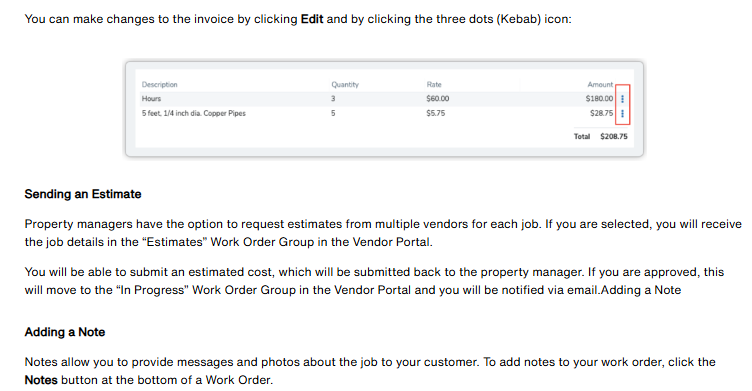This screenshot has height=391, width=752.
Task: Click the quantity 3 in Hours row
Action: 333,98
